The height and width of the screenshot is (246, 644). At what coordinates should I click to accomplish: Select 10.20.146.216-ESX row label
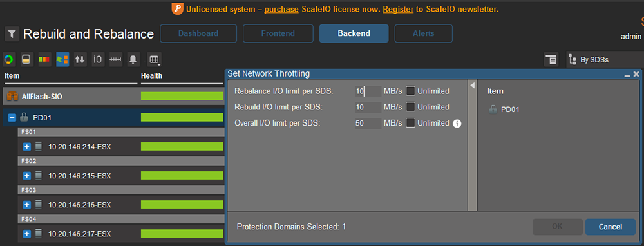coord(80,205)
